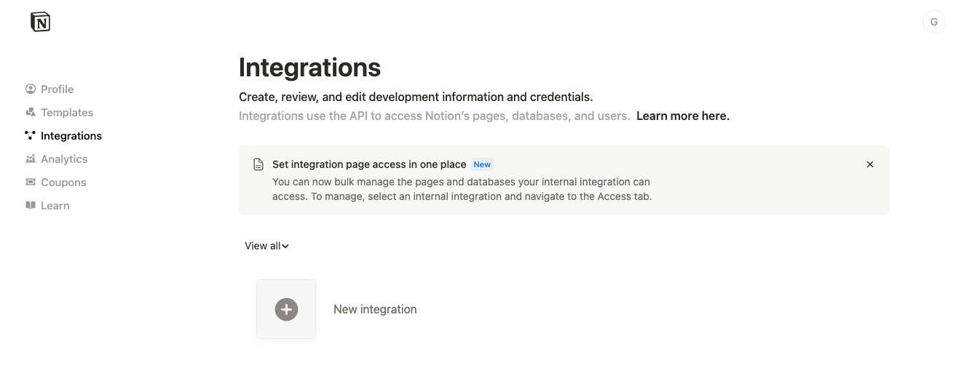Open the G user avatar menu
The height and width of the screenshot is (365, 980).
click(x=933, y=23)
